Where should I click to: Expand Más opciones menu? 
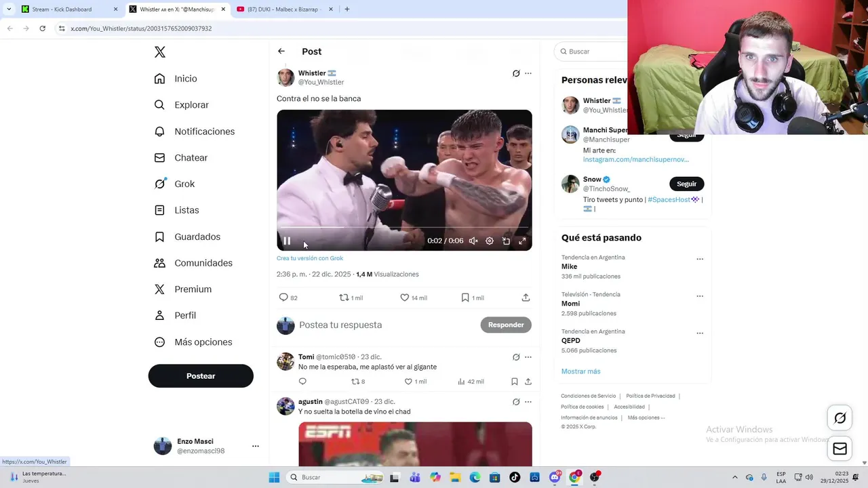pos(193,342)
